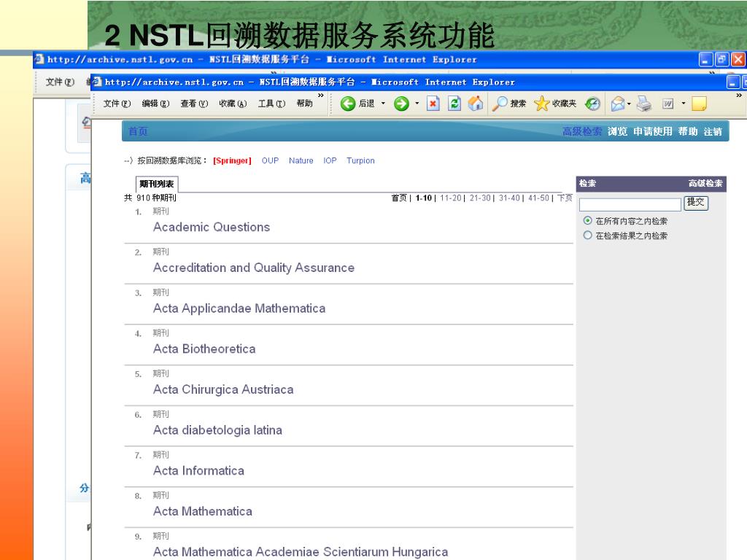Click the Back arrow icon in IE toolbar
This screenshot has height=560, width=747.
348,104
